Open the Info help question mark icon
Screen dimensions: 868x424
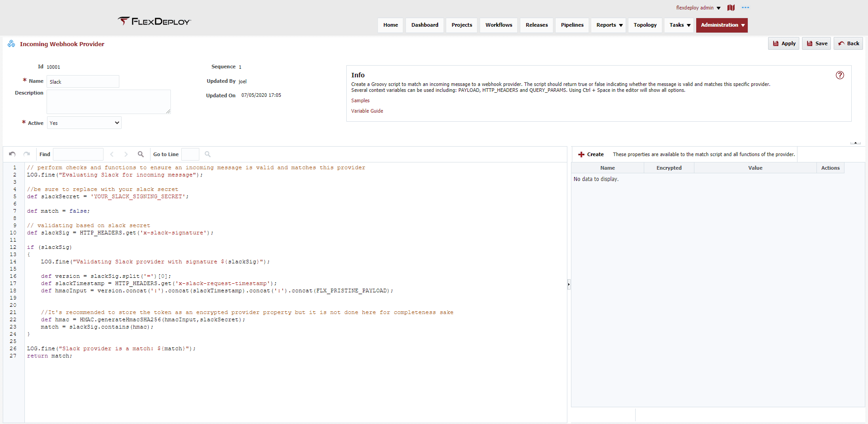840,75
